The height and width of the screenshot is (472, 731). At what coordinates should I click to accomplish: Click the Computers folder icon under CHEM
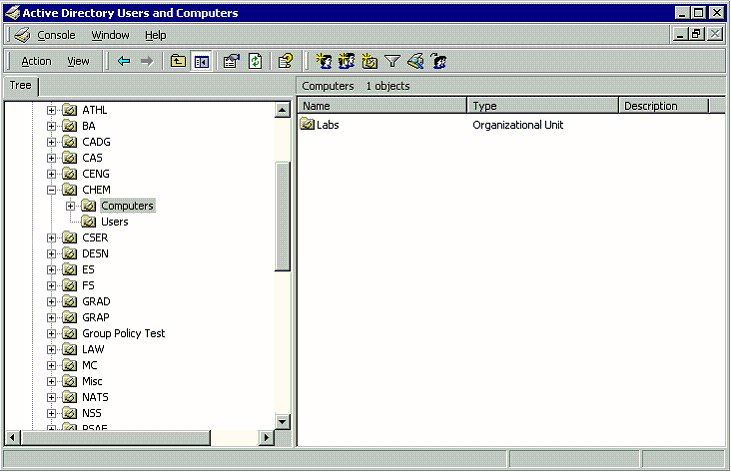(x=89, y=206)
